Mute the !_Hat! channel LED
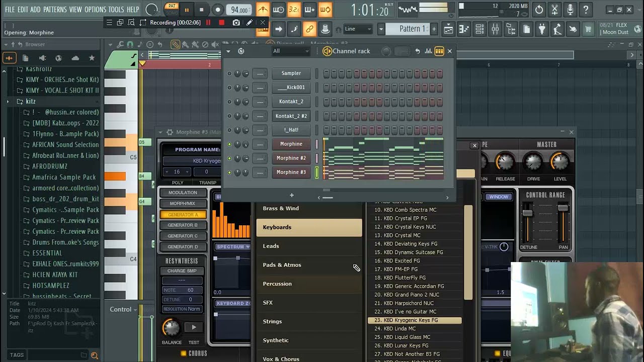Image resolution: width=644 pixels, height=362 pixels. tap(229, 130)
